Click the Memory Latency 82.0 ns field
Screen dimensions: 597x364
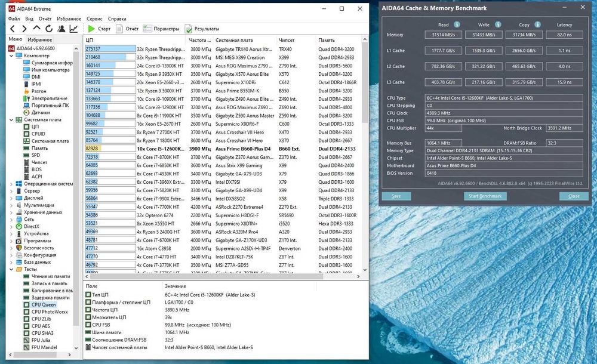564,35
